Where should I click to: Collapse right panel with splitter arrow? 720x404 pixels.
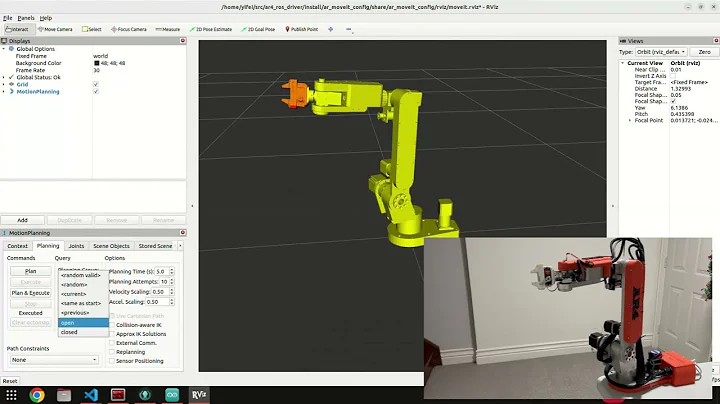(x=613, y=206)
